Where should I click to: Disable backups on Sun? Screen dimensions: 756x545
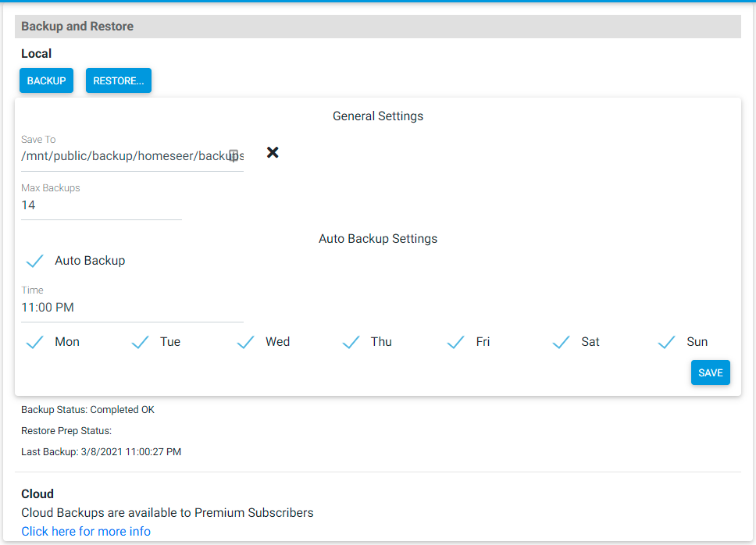666,342
